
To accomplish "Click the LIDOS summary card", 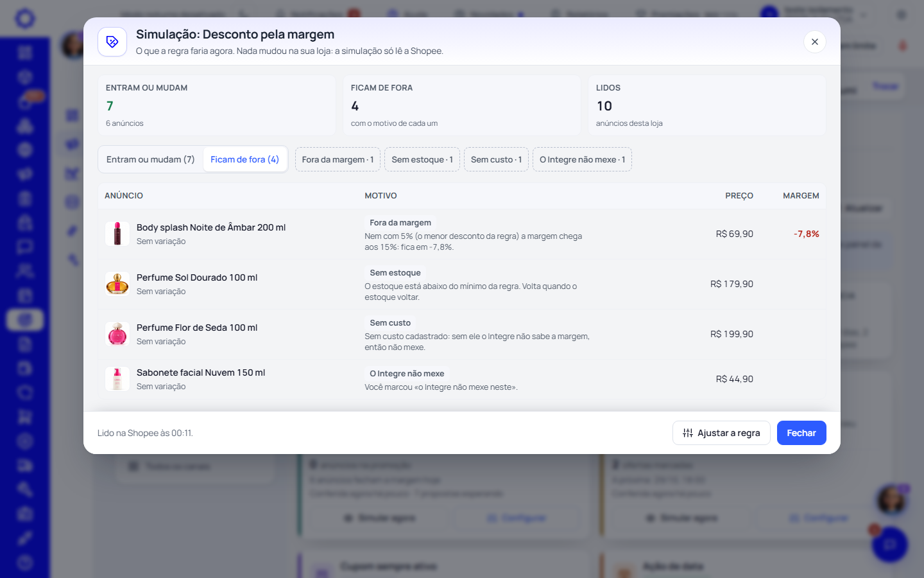I will [x=707, y=105].
